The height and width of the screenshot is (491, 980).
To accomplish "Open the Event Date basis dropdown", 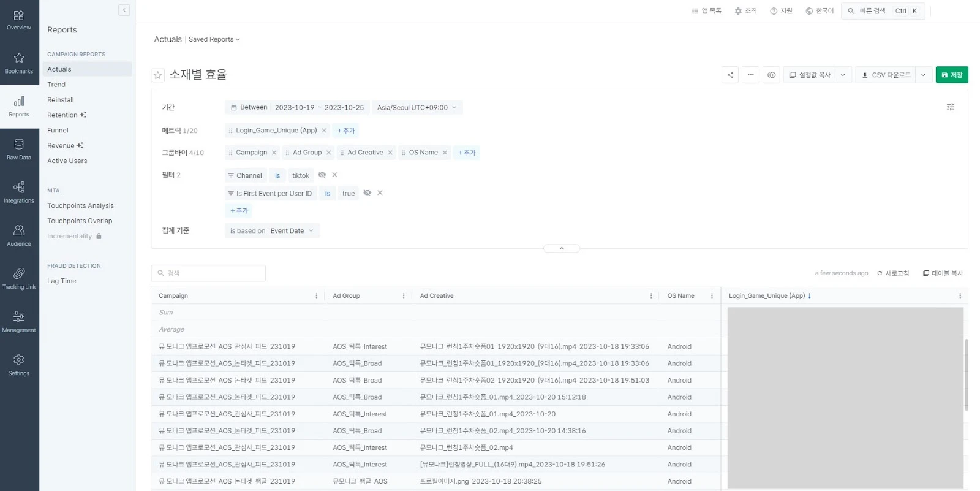I will 292,231.
